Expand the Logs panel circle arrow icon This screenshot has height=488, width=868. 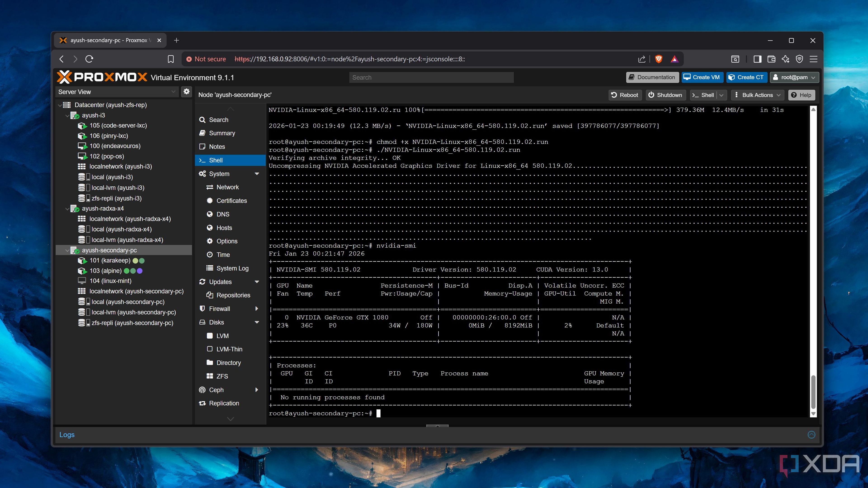(x=811, y=434)
